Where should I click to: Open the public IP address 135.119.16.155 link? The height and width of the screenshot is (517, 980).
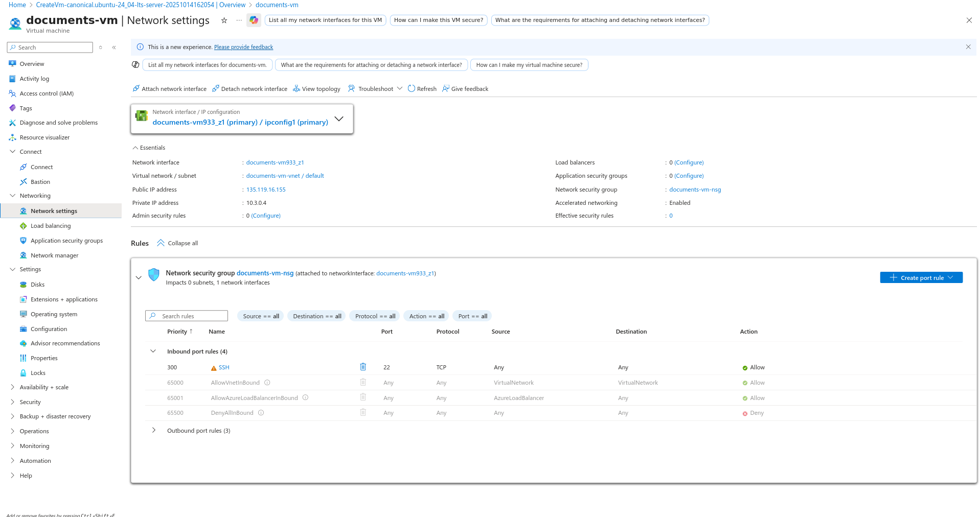[266, 190]
